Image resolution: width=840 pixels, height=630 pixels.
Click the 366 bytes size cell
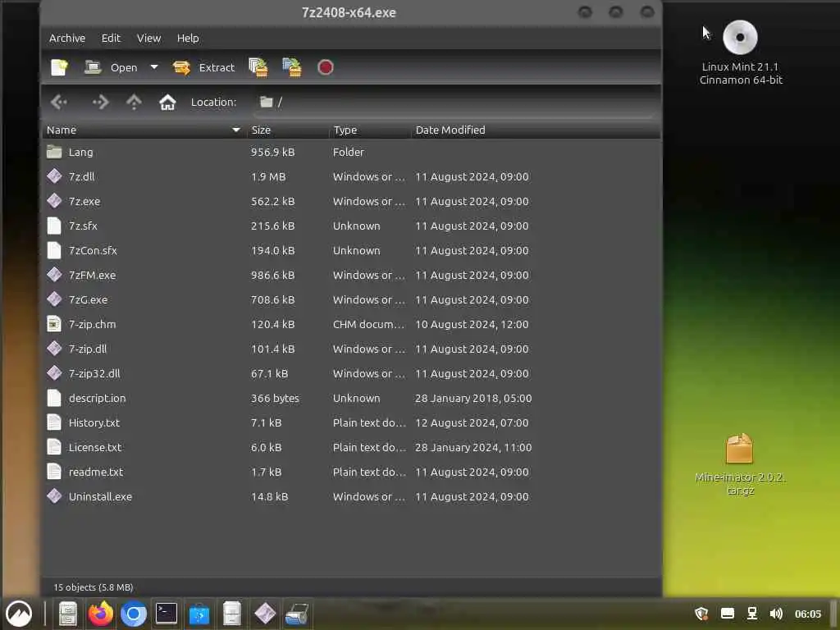tap(275, 398)
